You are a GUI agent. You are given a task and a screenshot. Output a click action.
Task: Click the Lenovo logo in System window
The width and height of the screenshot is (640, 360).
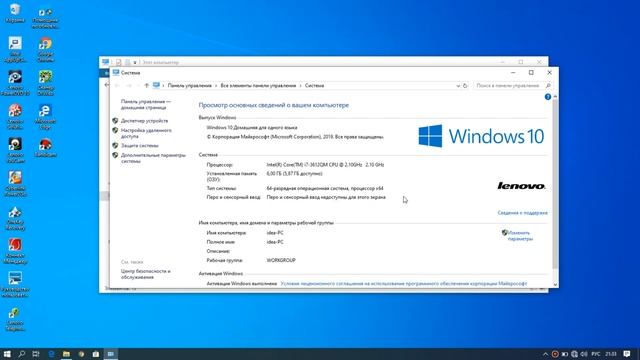click(x=521, y=186)
